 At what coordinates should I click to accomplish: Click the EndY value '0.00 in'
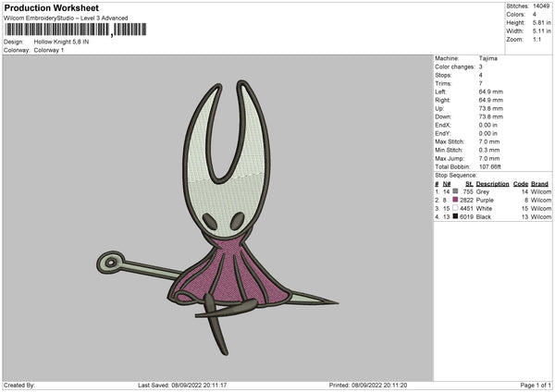488,133
